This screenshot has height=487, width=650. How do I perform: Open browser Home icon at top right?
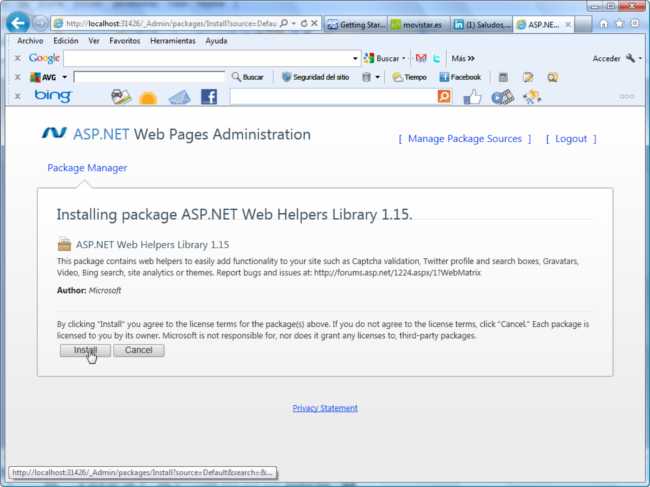point(604,23)
